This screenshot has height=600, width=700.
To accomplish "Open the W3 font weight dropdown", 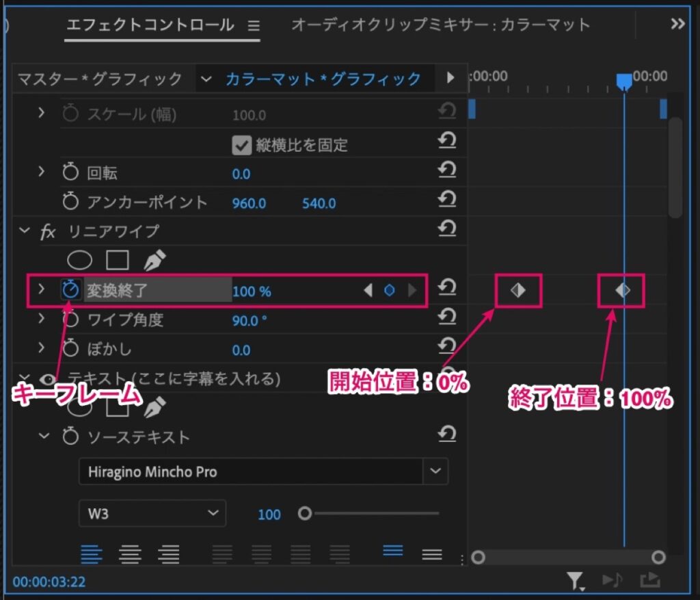I will click(x=152, y=513).
